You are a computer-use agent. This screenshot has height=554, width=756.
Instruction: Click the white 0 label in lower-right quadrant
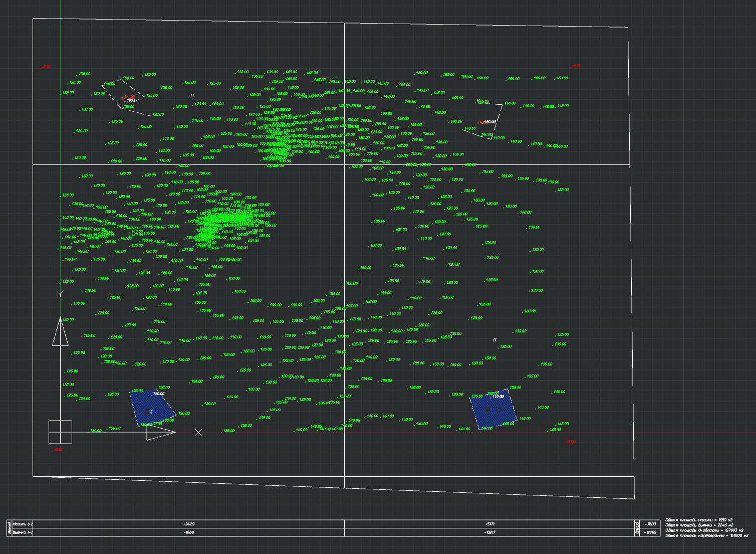495,340
